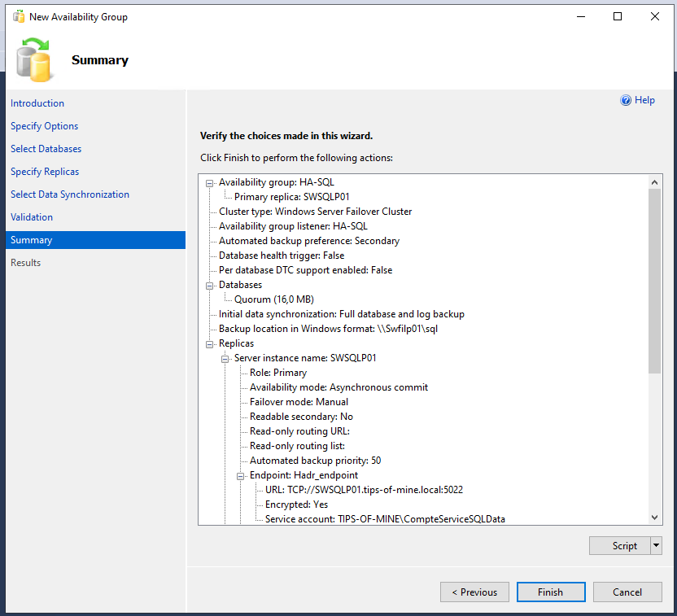Collapse the Server instance name SWSQLP01 node
This screenshot has width=677, height=616.
tap(225, 359)
